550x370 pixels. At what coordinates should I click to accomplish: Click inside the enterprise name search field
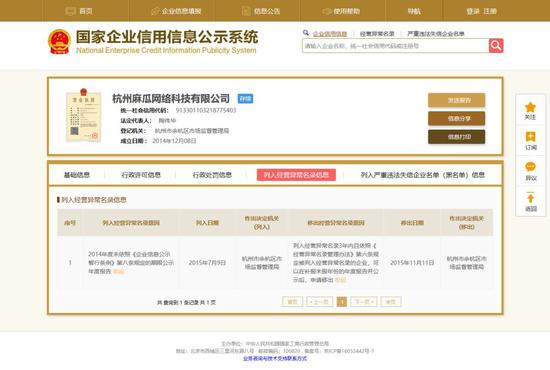(395, 46)
